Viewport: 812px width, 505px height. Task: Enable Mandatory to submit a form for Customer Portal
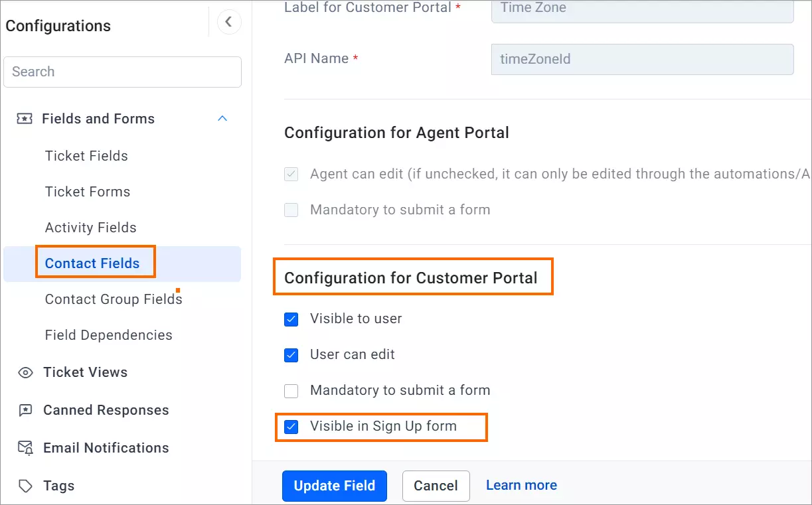coord(291,391)
